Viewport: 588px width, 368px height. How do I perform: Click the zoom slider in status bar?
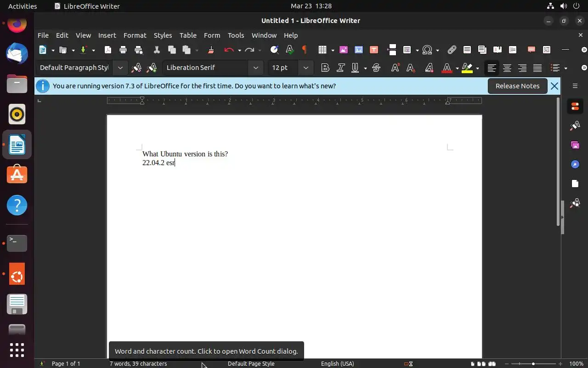pyautogui.click(x=533, y=364)
